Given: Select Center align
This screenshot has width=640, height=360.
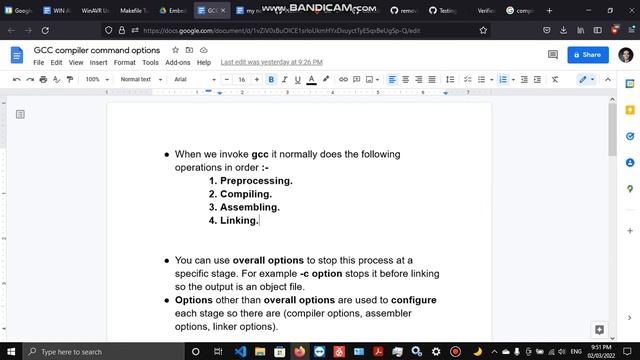Looking at the screenshot, I should click(405, 80).
